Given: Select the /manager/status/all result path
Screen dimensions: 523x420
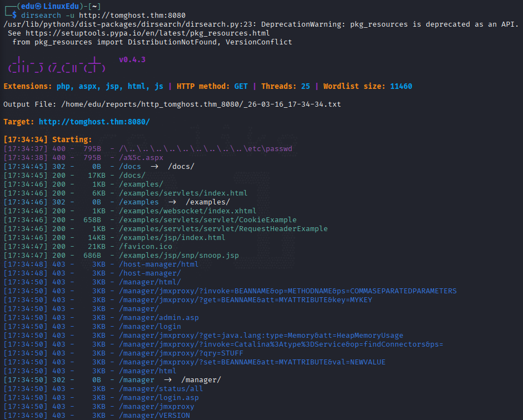Looking at the screenshot, I should point(161,389).
